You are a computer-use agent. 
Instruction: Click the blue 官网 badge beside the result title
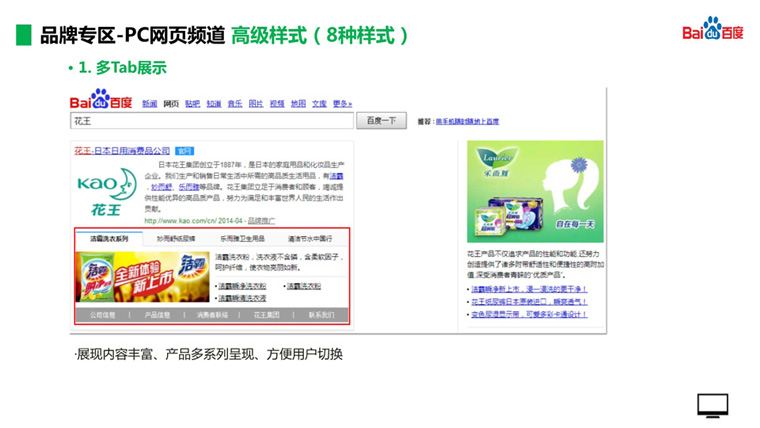click(x=184, y=151)
